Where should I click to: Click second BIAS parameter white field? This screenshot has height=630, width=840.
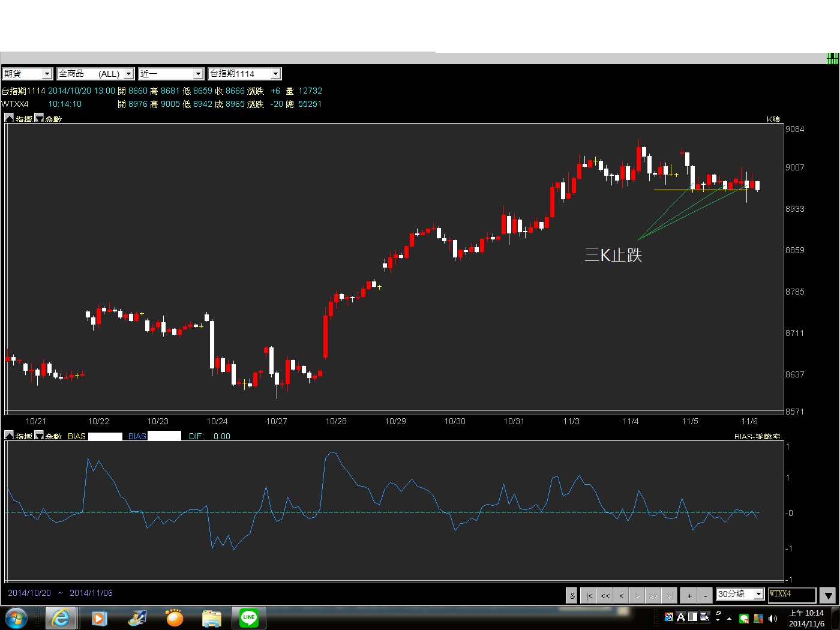164,436
